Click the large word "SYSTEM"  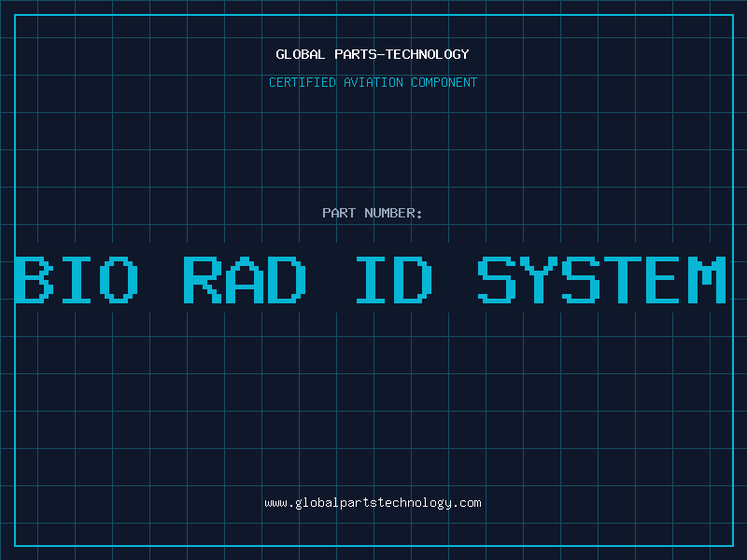coord(601,279)
